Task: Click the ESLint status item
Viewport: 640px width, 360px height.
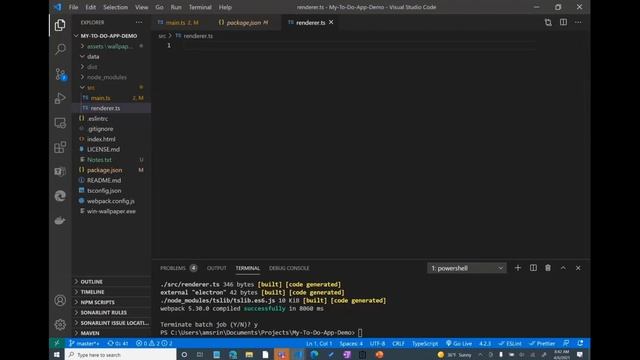Action: tap(510, 343)
